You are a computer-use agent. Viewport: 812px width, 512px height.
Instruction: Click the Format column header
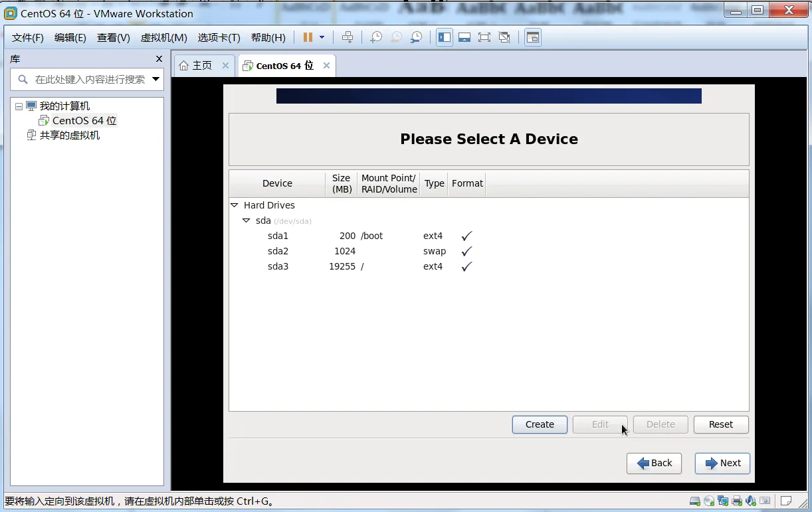(x=467, y=183)
